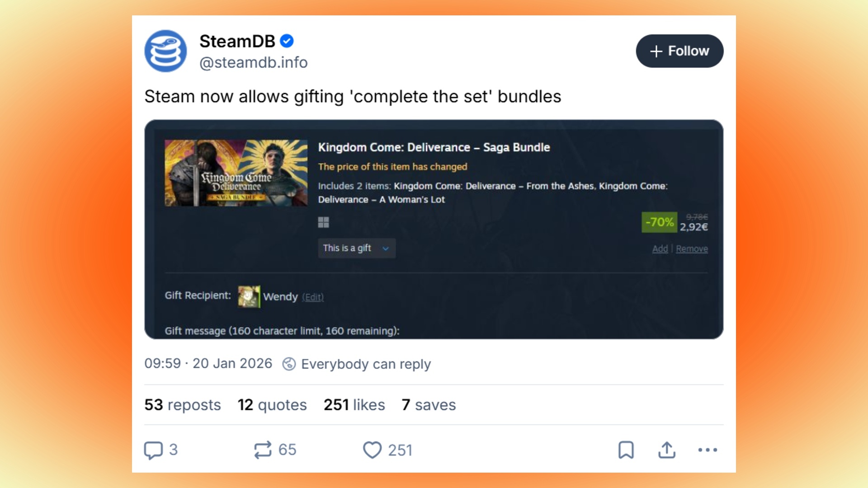868x488 pixels.
Task: View the 53 reposts list
Action: click(183, 405)
